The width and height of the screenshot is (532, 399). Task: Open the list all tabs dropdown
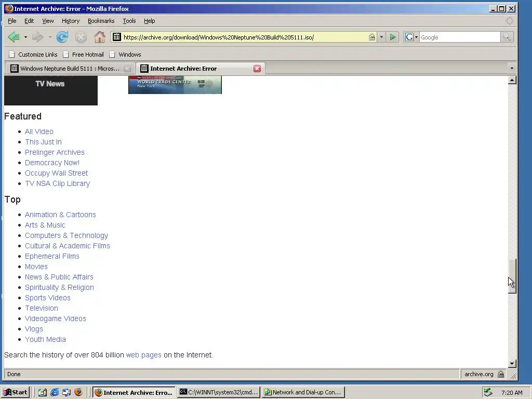coord(512,69)
